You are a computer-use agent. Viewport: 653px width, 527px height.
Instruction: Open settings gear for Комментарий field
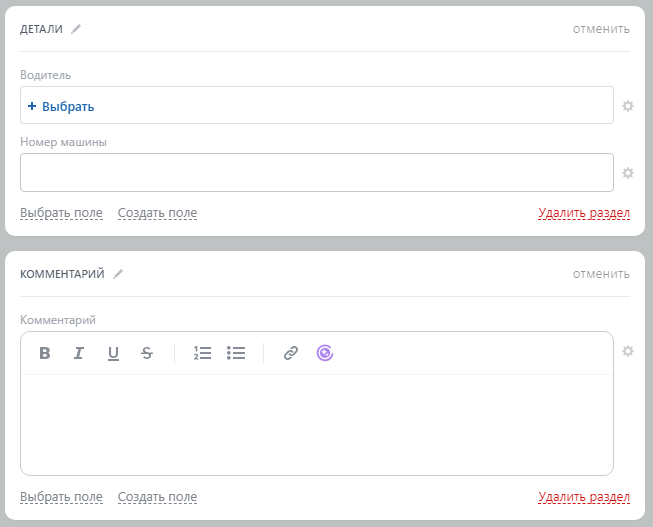coord(628,351)
